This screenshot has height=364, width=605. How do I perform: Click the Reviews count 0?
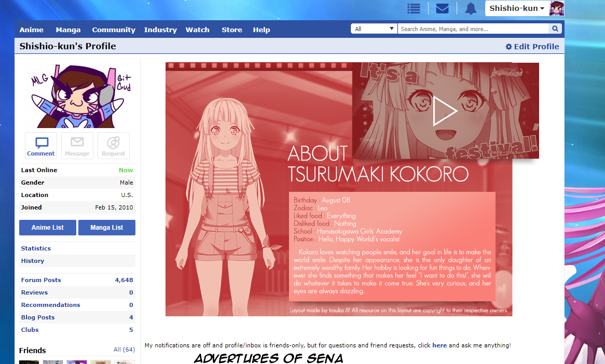tap(131, 292)
